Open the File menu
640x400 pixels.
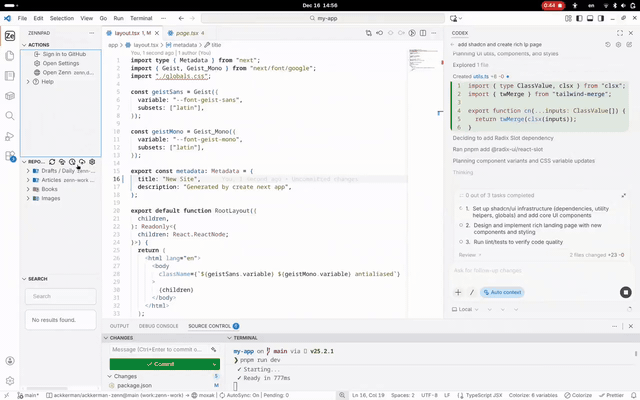(x=22, y=18)
